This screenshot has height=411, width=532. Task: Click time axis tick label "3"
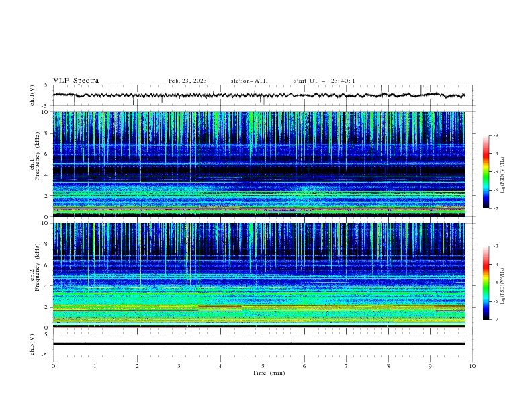[x=179, y=366]
